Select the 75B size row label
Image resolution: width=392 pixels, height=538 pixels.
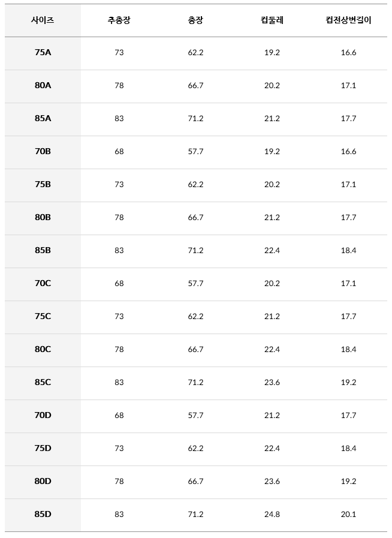tap(43, 184)
